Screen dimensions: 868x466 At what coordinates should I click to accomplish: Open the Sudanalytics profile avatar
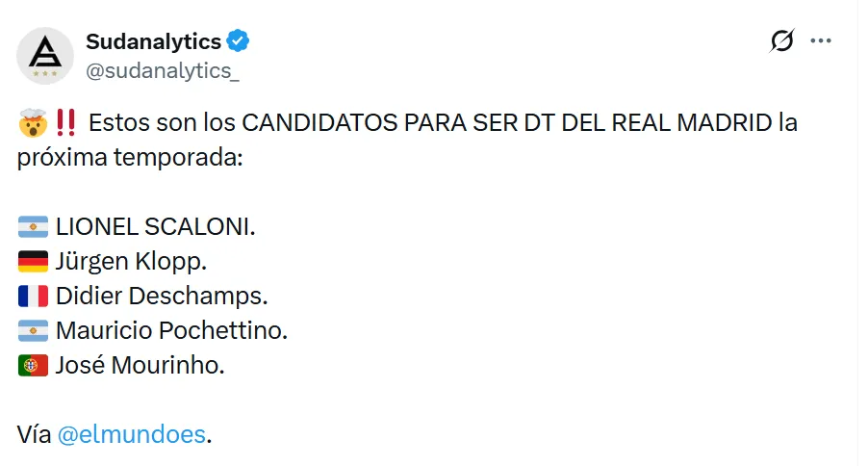(45, 56)
